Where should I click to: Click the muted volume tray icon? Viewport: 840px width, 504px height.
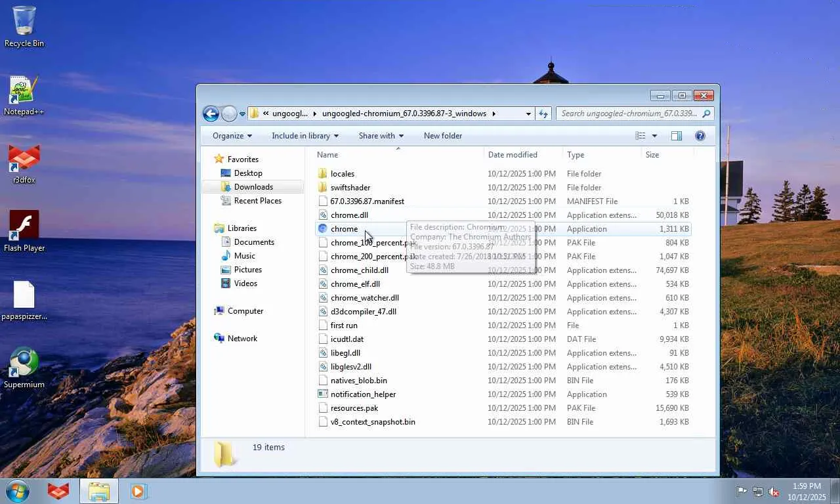coord(774,492)
